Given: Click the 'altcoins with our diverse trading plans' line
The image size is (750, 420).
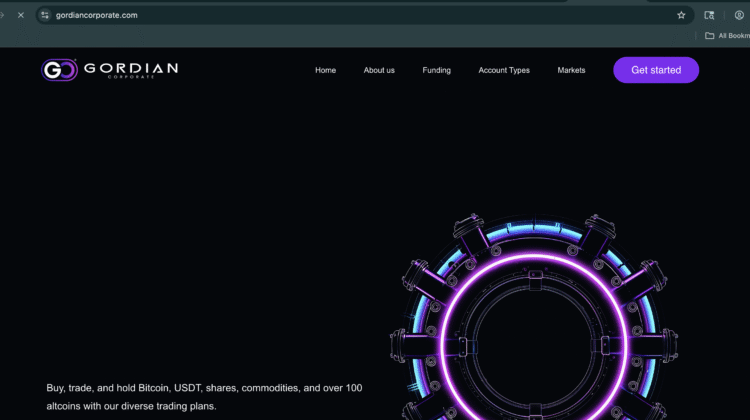Looking at the screenshot, I should [131, 406].
